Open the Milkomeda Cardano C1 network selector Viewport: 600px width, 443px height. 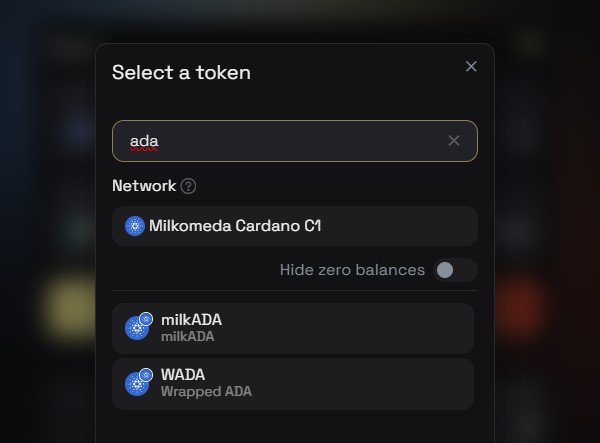pos(295,226)
